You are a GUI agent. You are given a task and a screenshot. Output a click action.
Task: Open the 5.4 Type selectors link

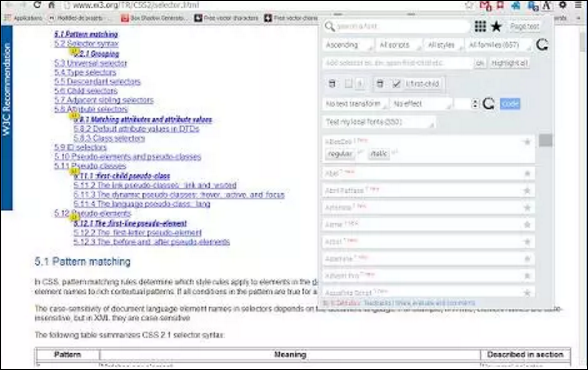pos(85,72)
